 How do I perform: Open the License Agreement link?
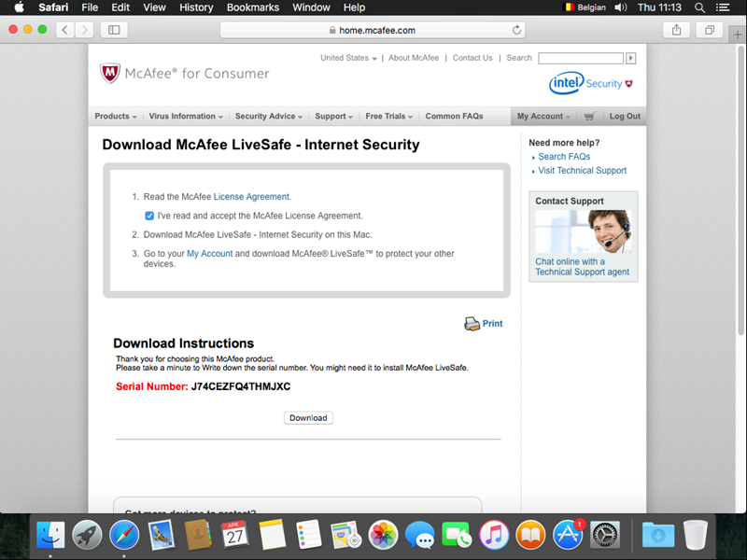pos(251,197)
